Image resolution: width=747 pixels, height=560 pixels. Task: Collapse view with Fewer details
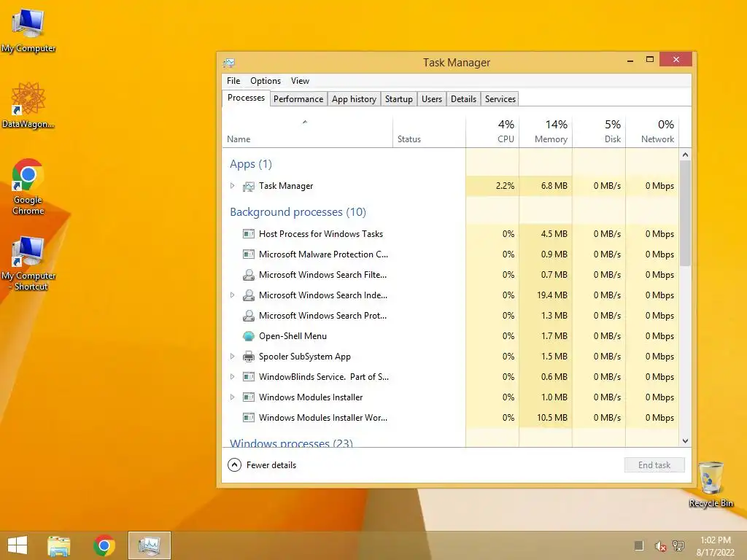pyautogui.click(x=262, y=464)
